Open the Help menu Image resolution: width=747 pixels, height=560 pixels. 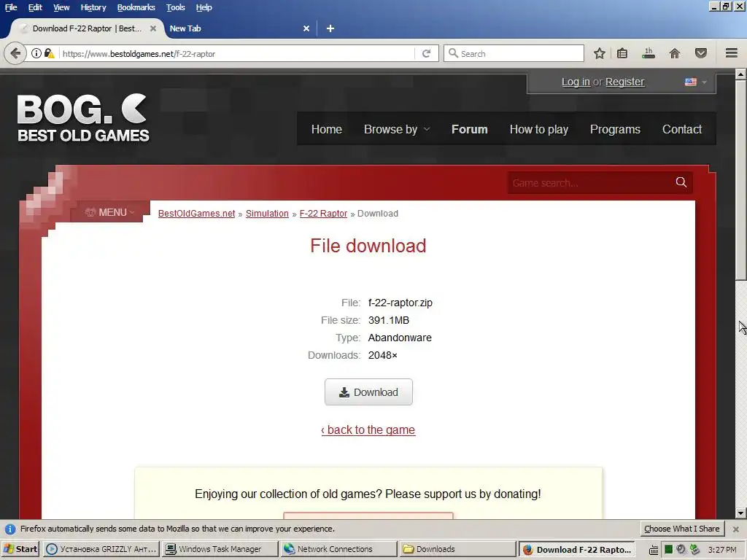(x=204, y=7)
